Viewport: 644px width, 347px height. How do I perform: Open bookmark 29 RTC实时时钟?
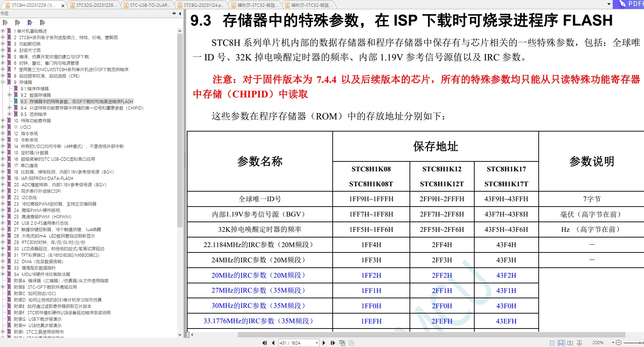(49, 242)
